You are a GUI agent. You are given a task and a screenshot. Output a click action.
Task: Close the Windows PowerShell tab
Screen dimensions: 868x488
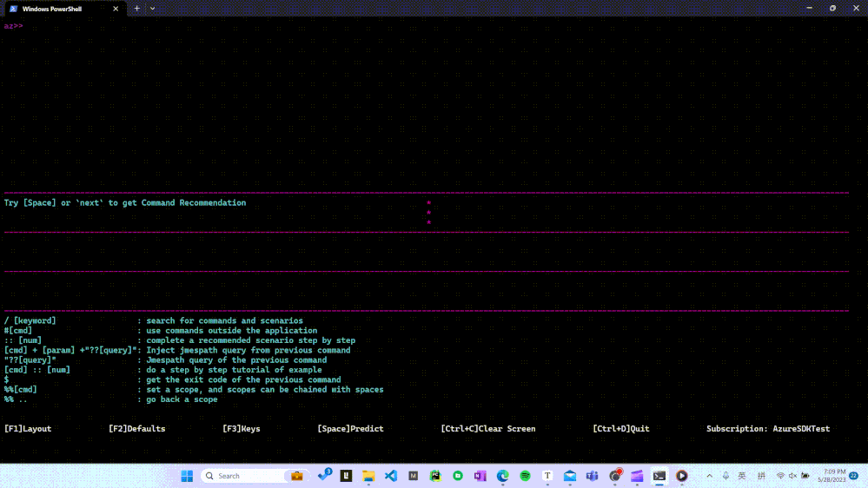click(x=116, y=9)
